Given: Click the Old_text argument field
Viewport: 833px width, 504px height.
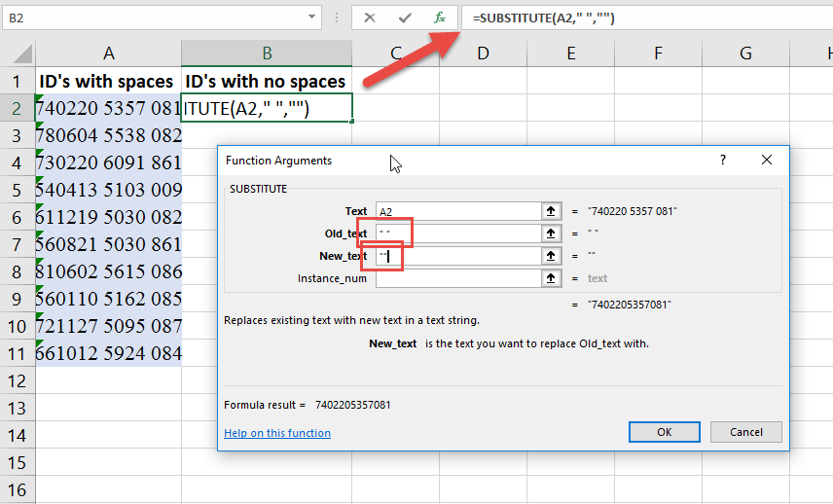Looking at the screenshot, I should 458,234.
